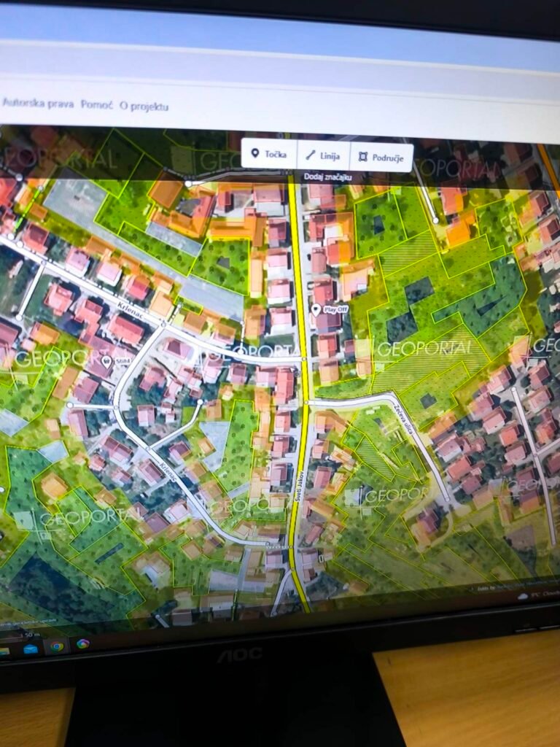Image resolution: width=560 pixels, height=747 pixels.
Task: Click the weather cloud icon in taskbar
Action: [x=523, y=596]
